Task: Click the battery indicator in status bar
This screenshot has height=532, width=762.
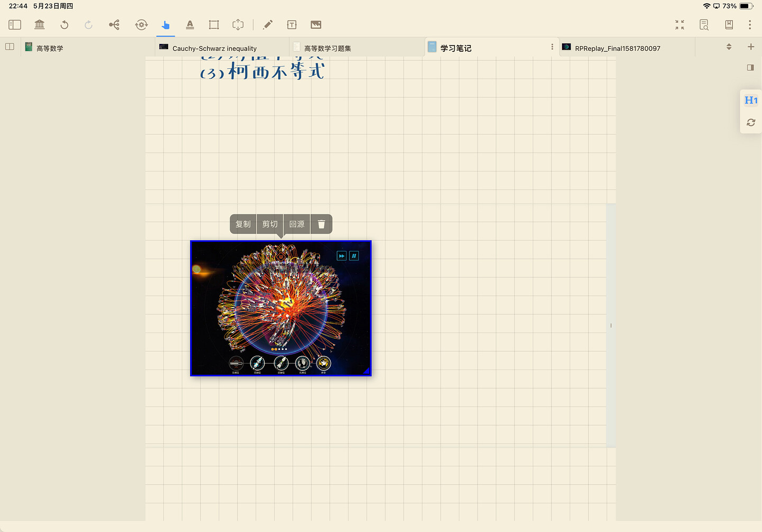Action: [x=746, y=6]
